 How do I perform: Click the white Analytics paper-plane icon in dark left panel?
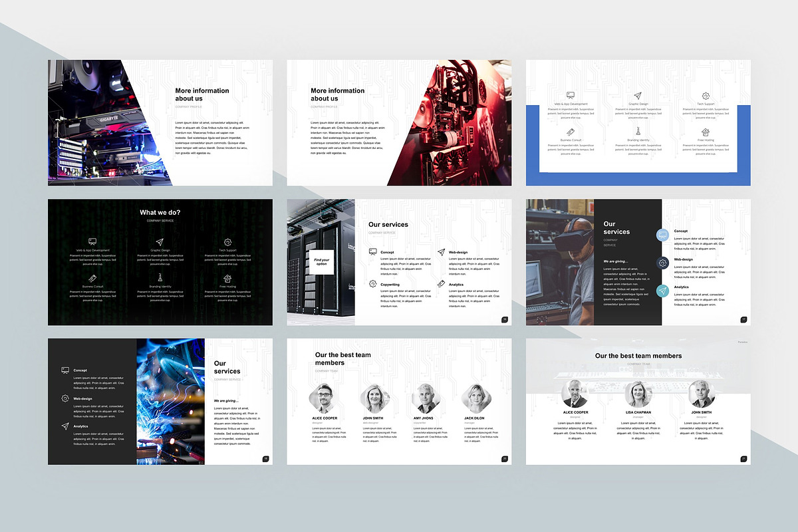[65, 426]
